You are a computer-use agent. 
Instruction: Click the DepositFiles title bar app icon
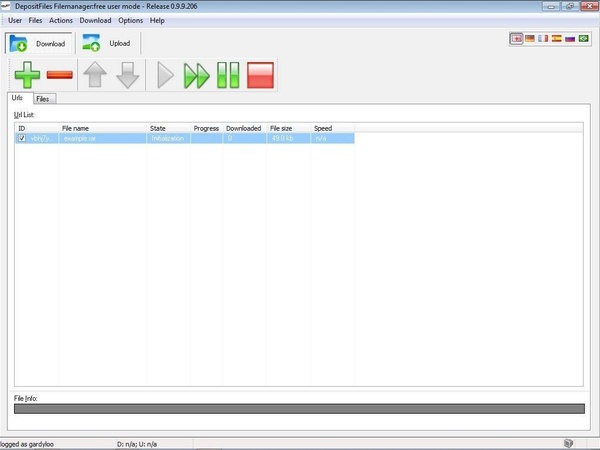point(5,6)
